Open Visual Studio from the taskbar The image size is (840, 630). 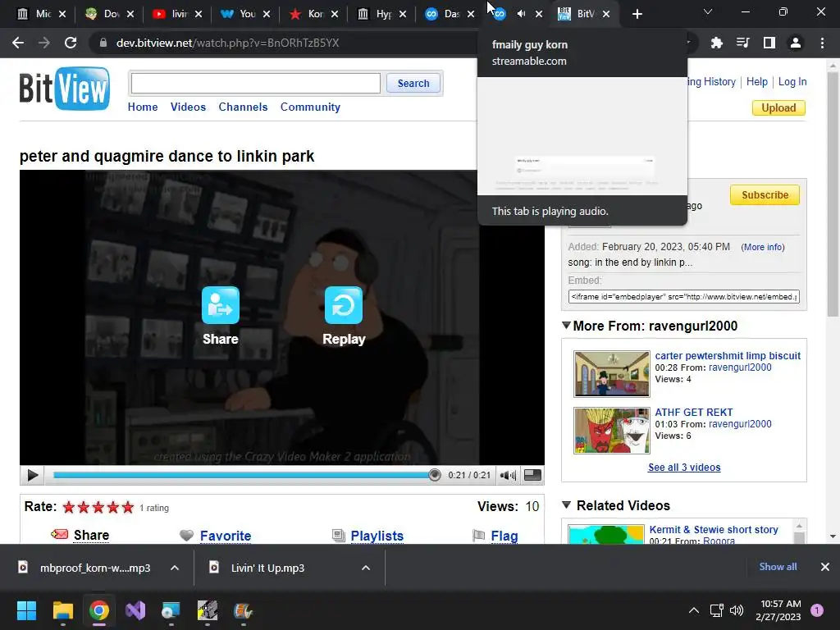point(135,610)
